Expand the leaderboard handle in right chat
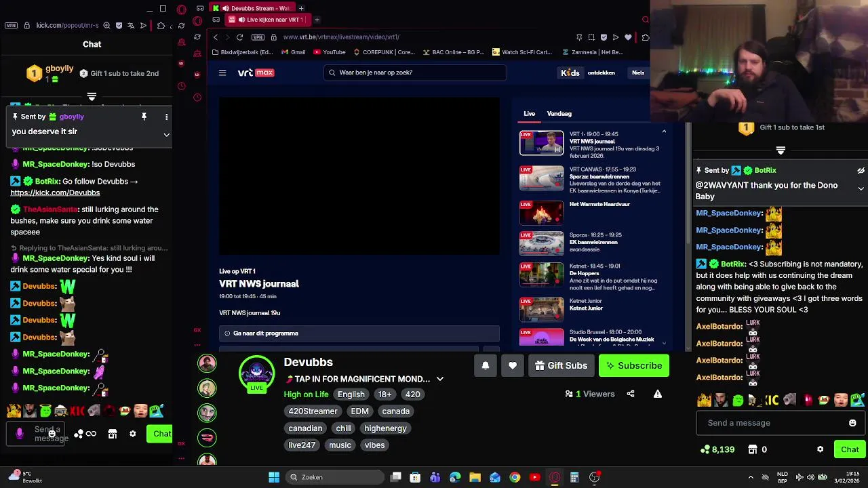 781,150
